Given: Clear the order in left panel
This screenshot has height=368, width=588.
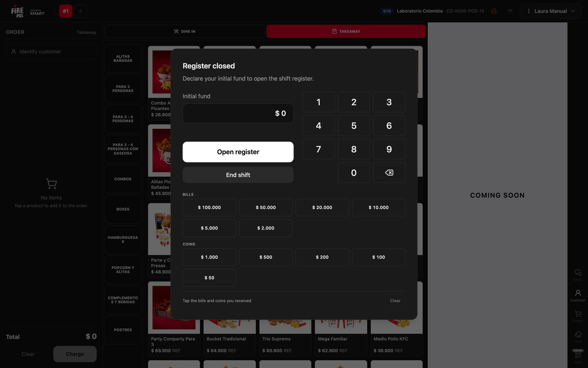Looking at the screenshot, I should [28, 354].
